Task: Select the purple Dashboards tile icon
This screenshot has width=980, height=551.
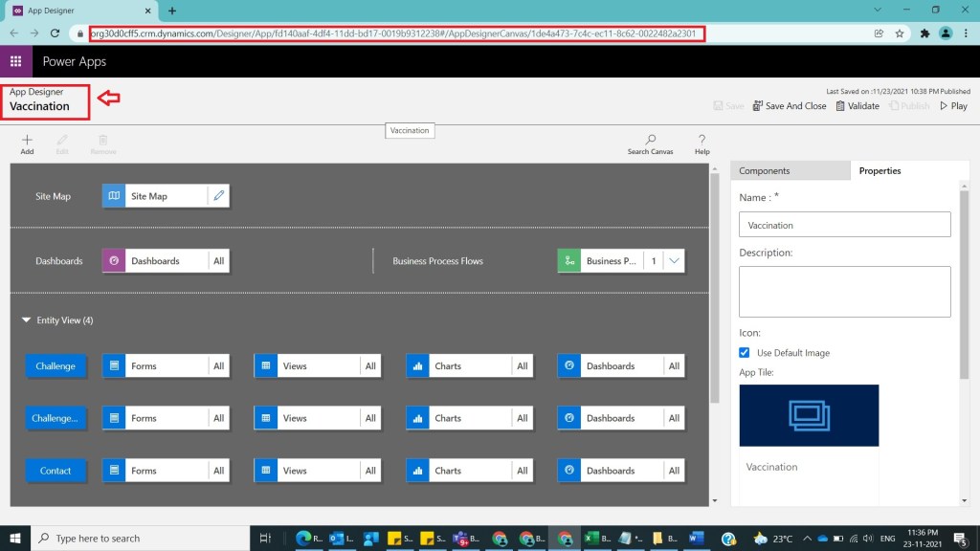Action: 114,261
